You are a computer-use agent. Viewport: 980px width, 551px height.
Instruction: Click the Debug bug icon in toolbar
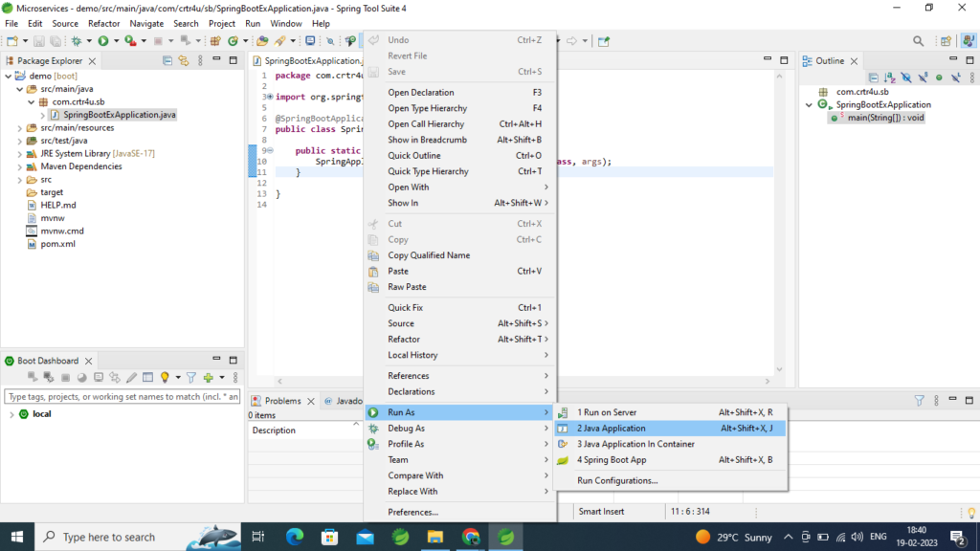click(x=77, y=41)
